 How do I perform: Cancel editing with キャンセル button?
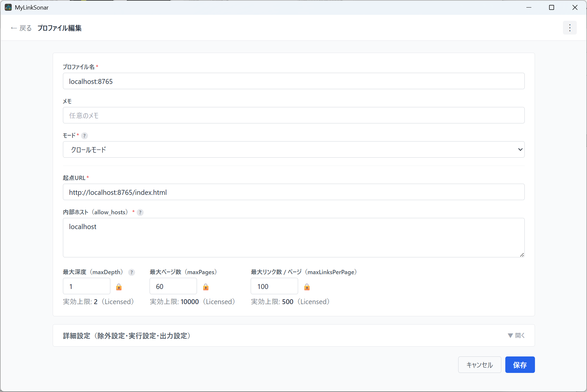[x=480, y=365]
